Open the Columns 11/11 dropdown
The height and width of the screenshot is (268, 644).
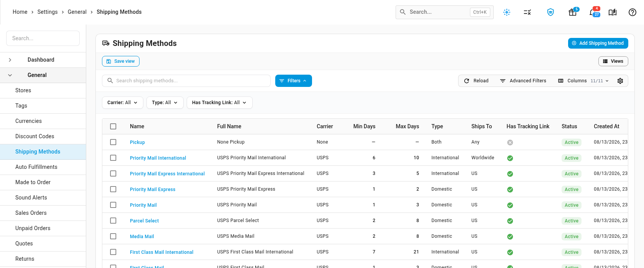pos(583,81)
